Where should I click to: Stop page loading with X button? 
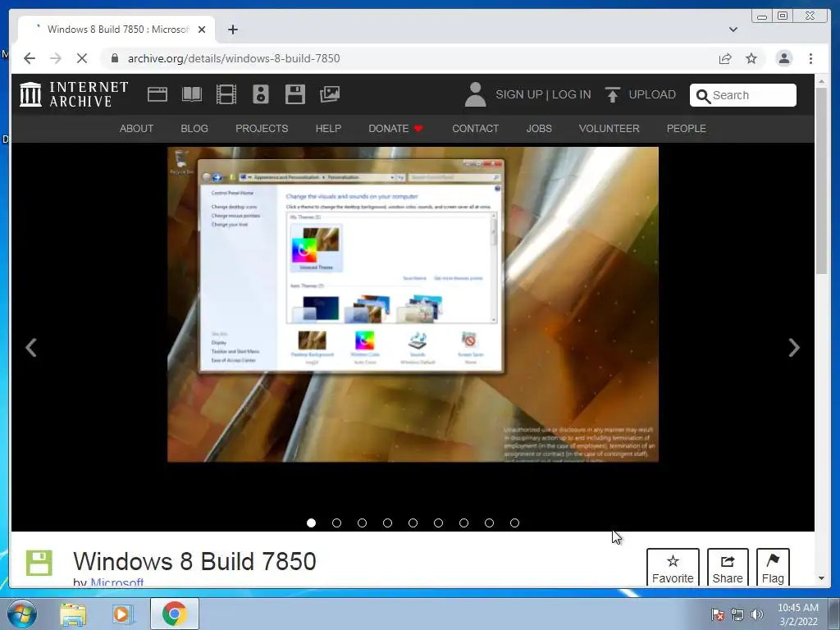point(82,58)
